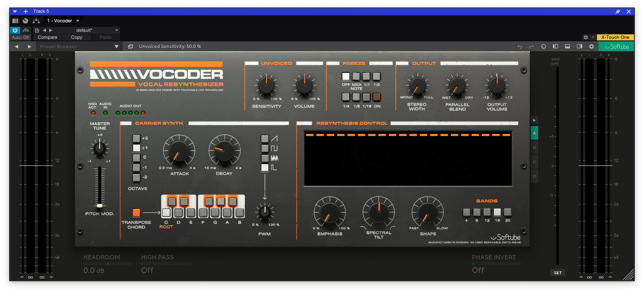The image size is (644, 292).
Task: Click the sidechain icon next to power
Action: point(26,30)
